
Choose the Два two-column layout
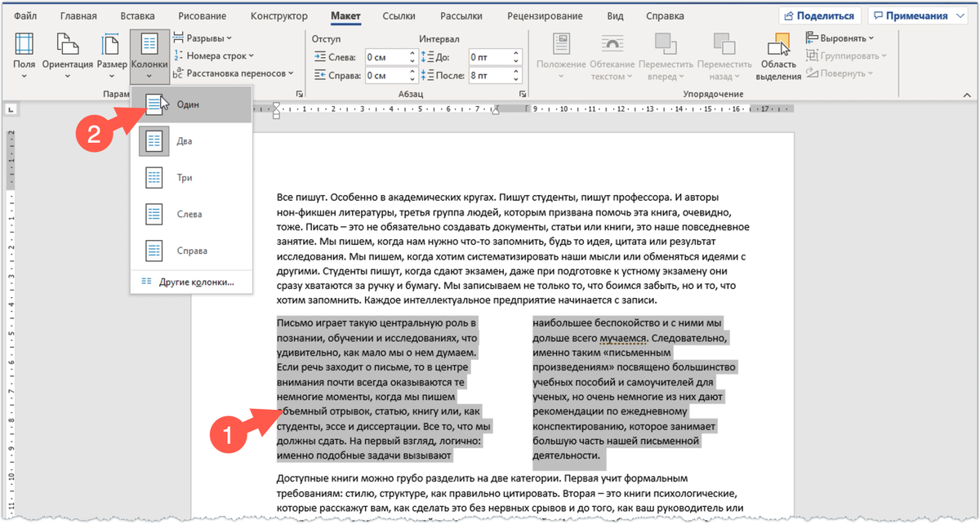click(191, 141)
